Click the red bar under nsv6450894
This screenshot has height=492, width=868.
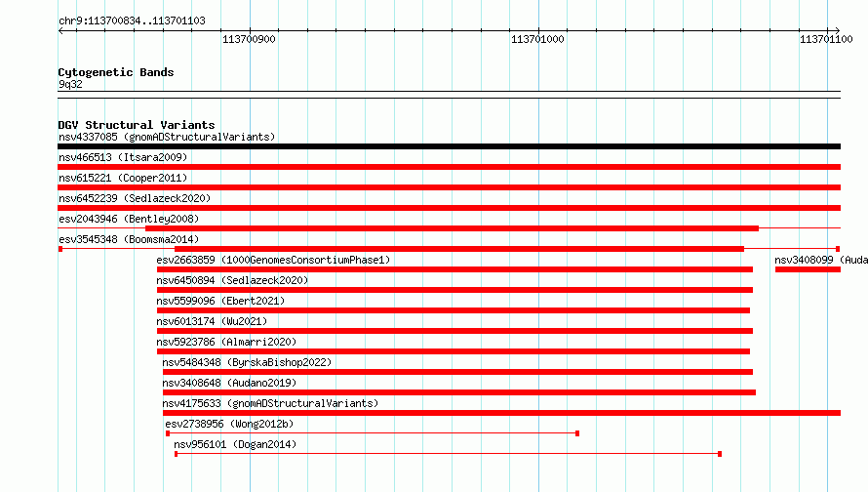(x=454, y=290)
